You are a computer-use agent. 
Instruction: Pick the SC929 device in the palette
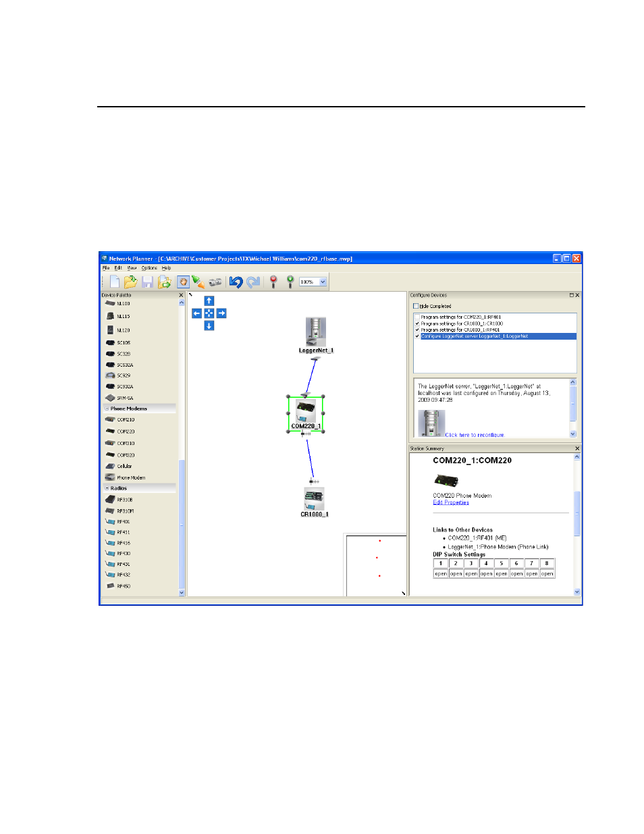(x=117, y=375)
